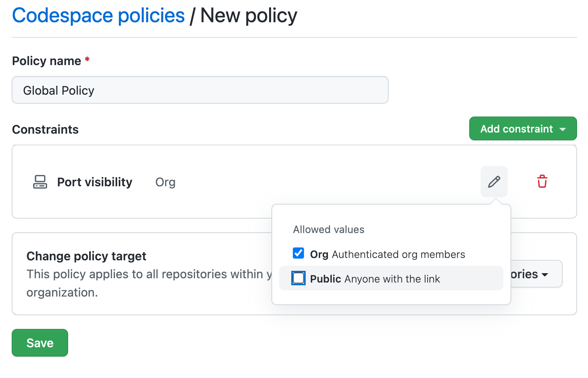Screen dimensions: 588x378
Task: Click the Policy name text field
Action: coord(200,90)
